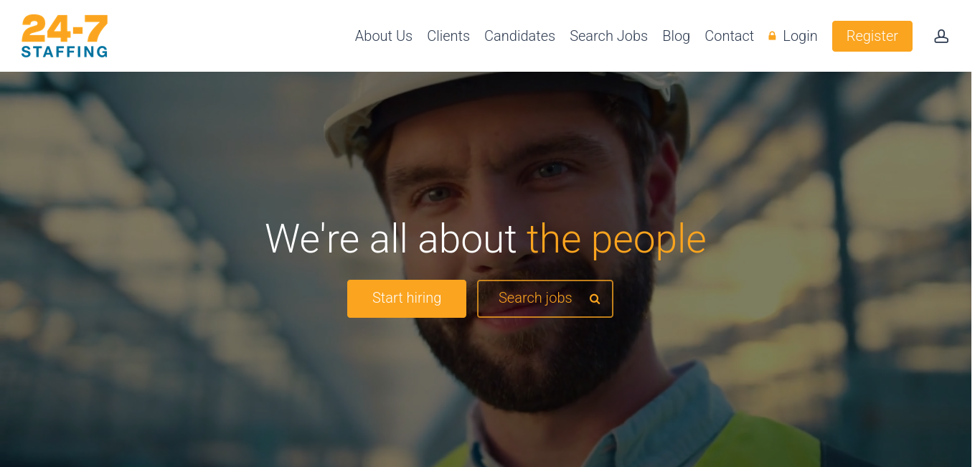
Task: Click the outlined Search jobs hero button
Action: (x=545, y=298)
